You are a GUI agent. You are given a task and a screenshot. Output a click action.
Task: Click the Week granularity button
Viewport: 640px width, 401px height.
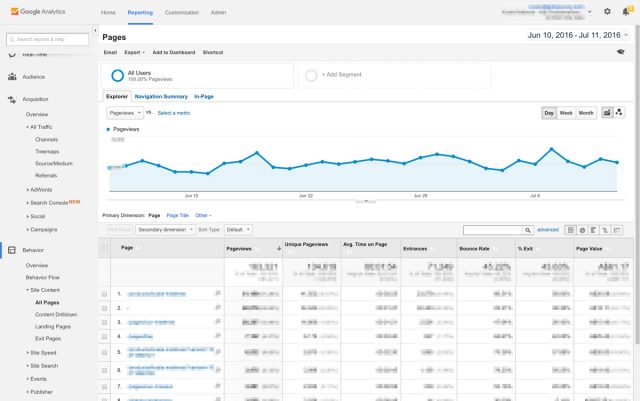(566, 113)
